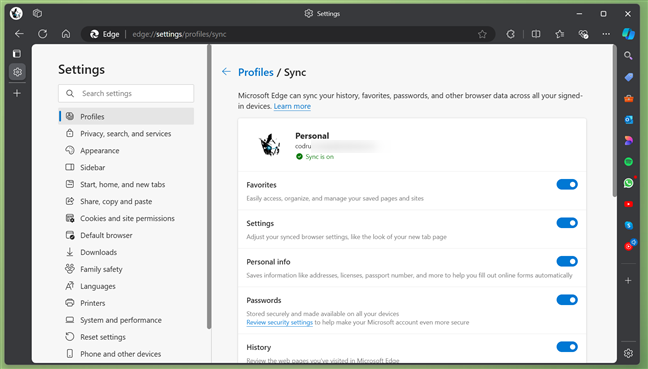Add this page to favorites star
Image resolution: width=648 pixels, height=369 pixels.
[x=482, y=34]
